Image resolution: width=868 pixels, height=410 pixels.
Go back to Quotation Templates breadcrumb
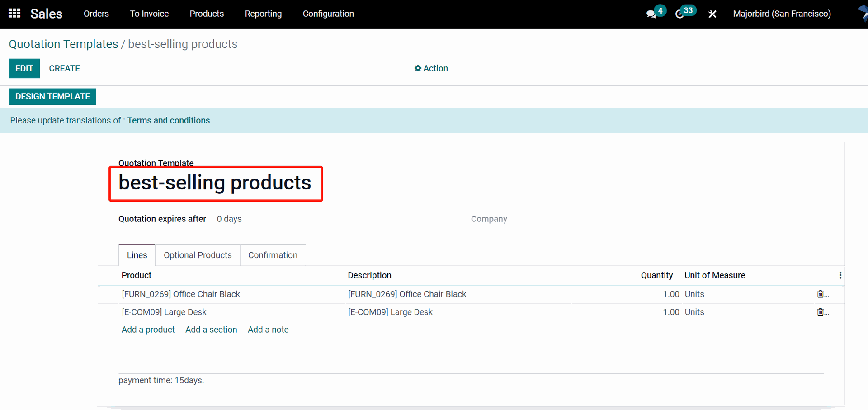[x=63, y=44]
